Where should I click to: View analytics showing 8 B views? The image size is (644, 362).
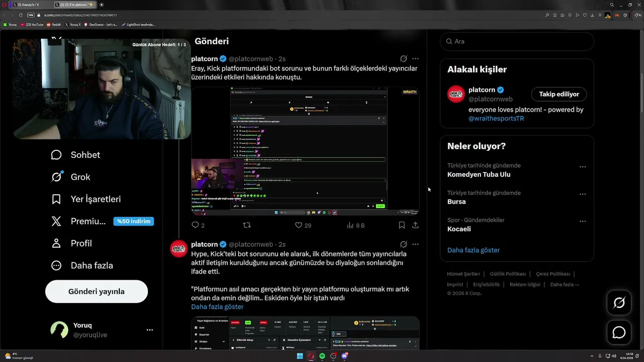[356, 225]
